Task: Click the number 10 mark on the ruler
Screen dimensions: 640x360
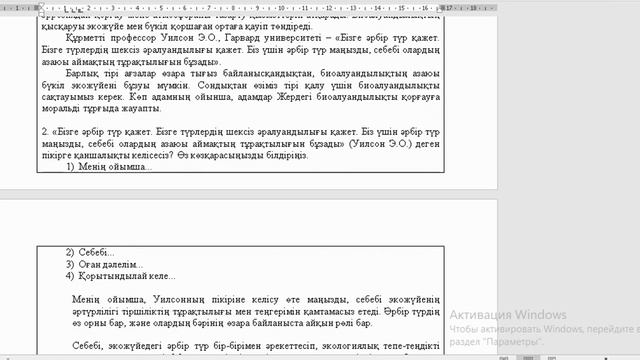Action: 281,8
